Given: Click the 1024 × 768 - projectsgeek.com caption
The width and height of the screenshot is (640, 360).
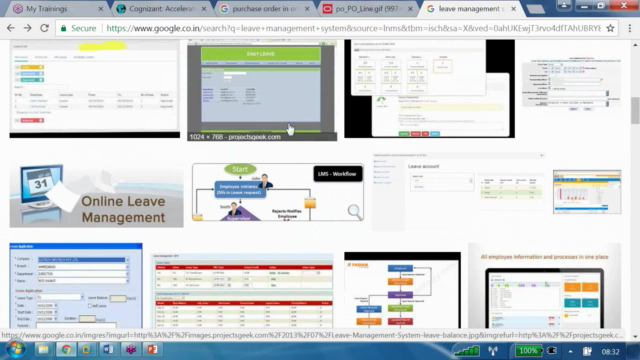Looking at the screenshot, I should coord(235,137).
